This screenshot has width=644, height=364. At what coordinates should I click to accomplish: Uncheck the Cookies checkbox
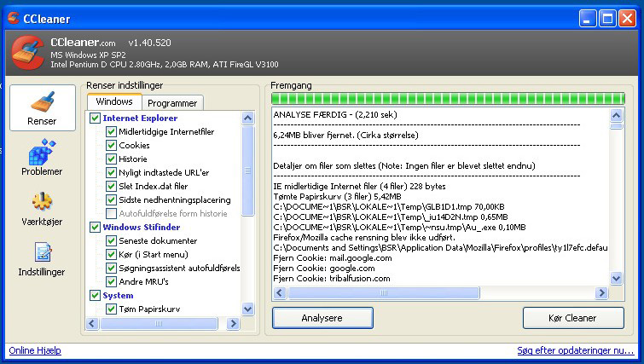click(x=112, y=146)
